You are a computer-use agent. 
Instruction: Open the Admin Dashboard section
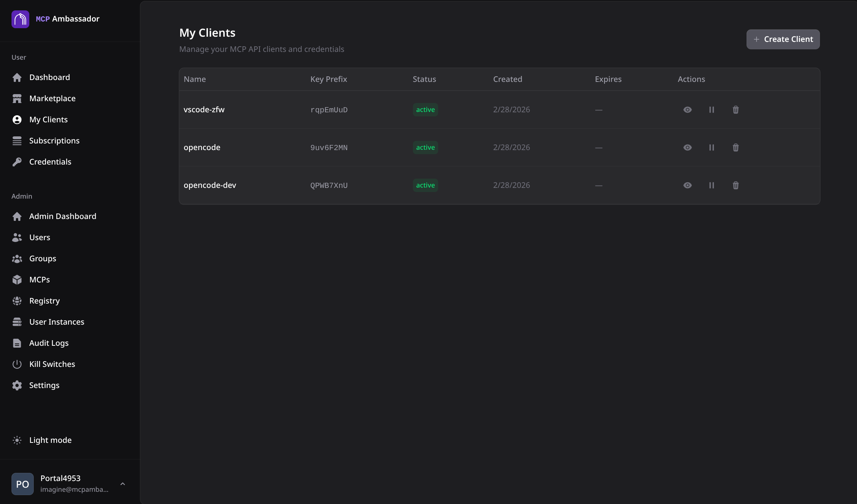pos(62,216)
